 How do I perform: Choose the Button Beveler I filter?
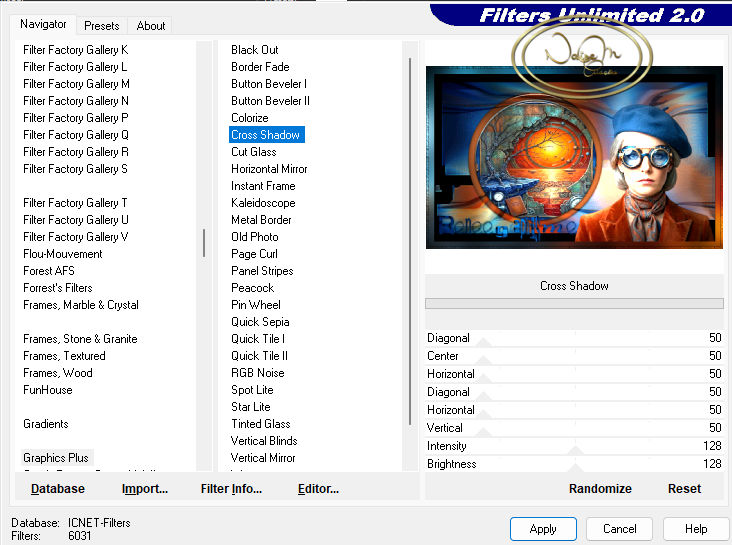click(x=269, y=84)
